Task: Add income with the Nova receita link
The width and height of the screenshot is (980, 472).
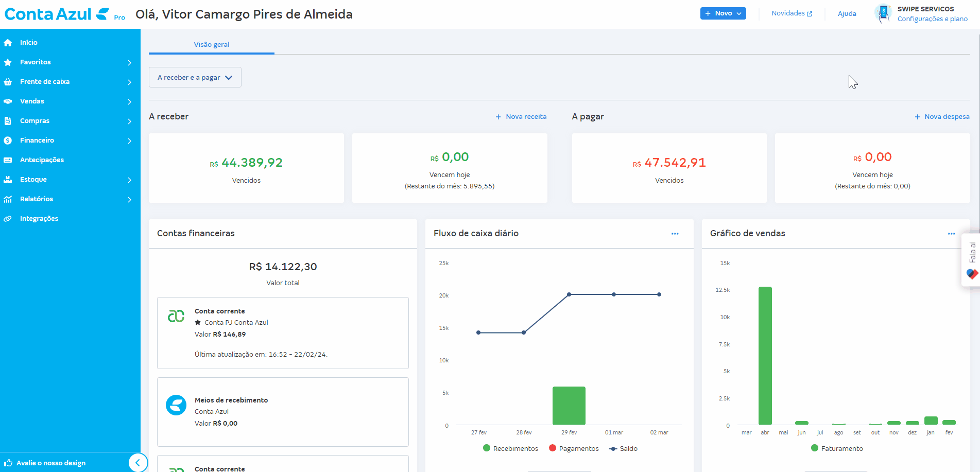Action: click(x=521, y=116)
